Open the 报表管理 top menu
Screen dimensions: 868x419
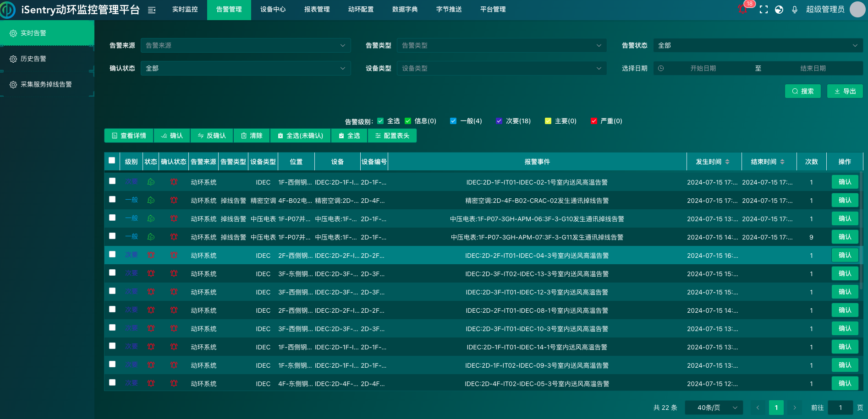(317, 10)
